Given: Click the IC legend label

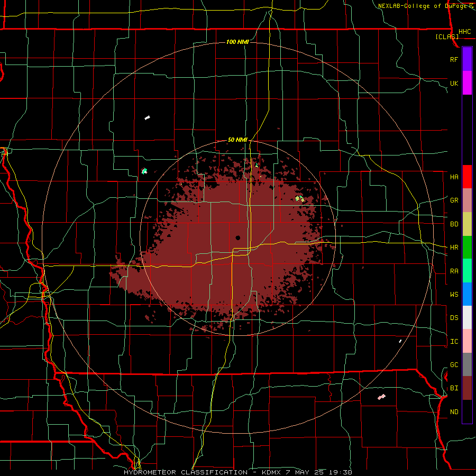Looking at the screenshot, I should (454, 342).
